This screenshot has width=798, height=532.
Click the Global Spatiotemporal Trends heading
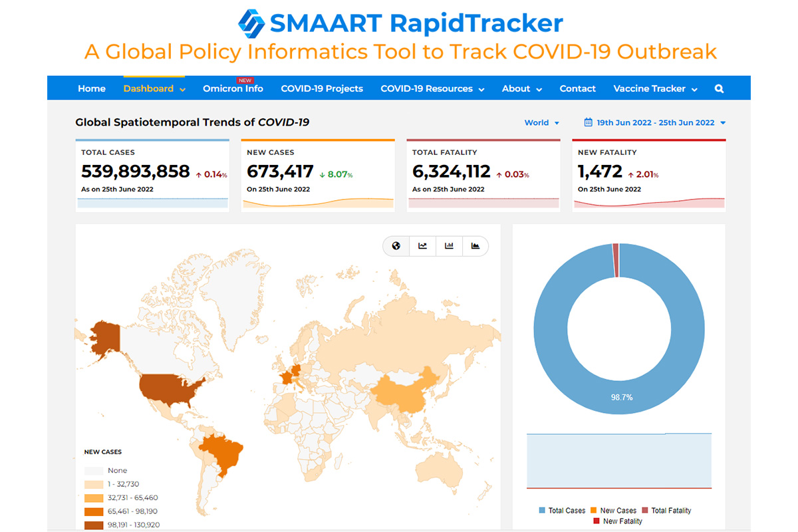(192, 122)
